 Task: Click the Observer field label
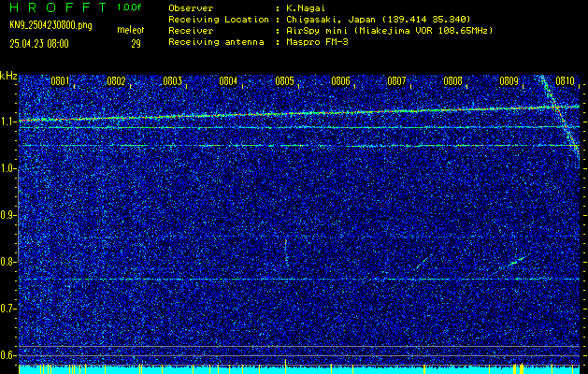191,7
